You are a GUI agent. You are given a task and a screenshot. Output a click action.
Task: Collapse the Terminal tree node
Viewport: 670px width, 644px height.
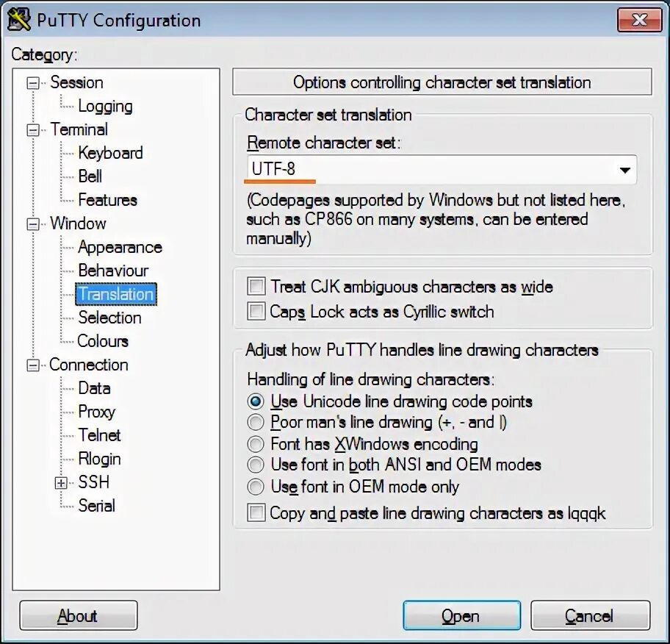pos(33,130)
